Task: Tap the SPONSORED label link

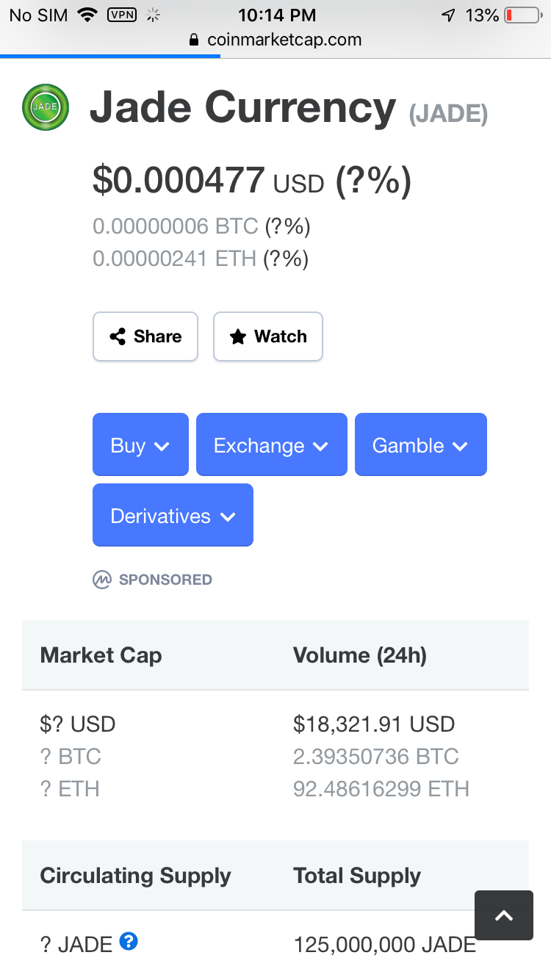Action: (165, 580)
